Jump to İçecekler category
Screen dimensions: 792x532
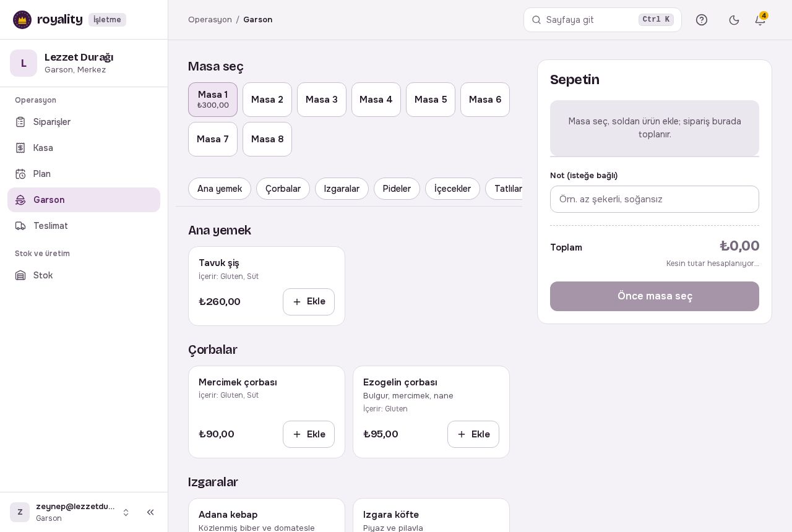[452, 189]
